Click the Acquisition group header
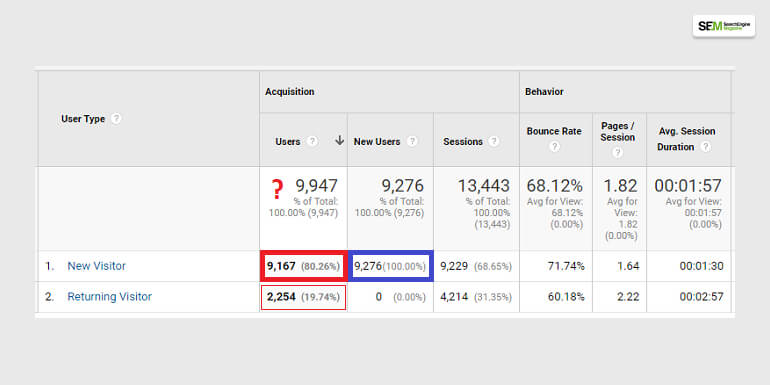The width and height of the screenshot is (770, 385). point(290,92)
